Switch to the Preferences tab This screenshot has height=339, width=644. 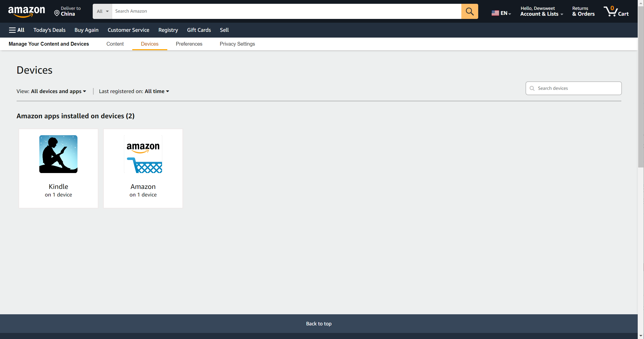(x=189, y=44)
